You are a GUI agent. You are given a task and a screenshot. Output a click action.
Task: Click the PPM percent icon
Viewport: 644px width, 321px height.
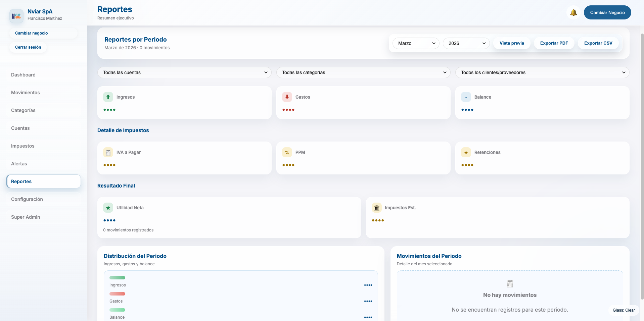[x=287, y=152]
